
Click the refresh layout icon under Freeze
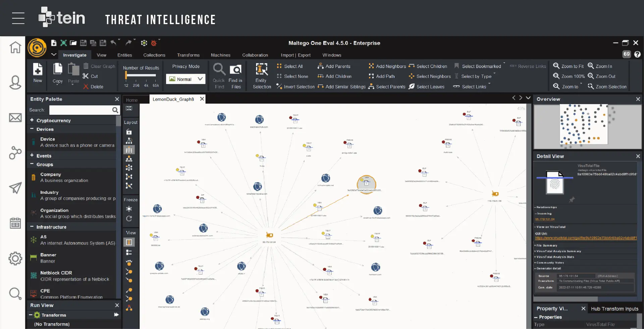(x=129, y=219)
